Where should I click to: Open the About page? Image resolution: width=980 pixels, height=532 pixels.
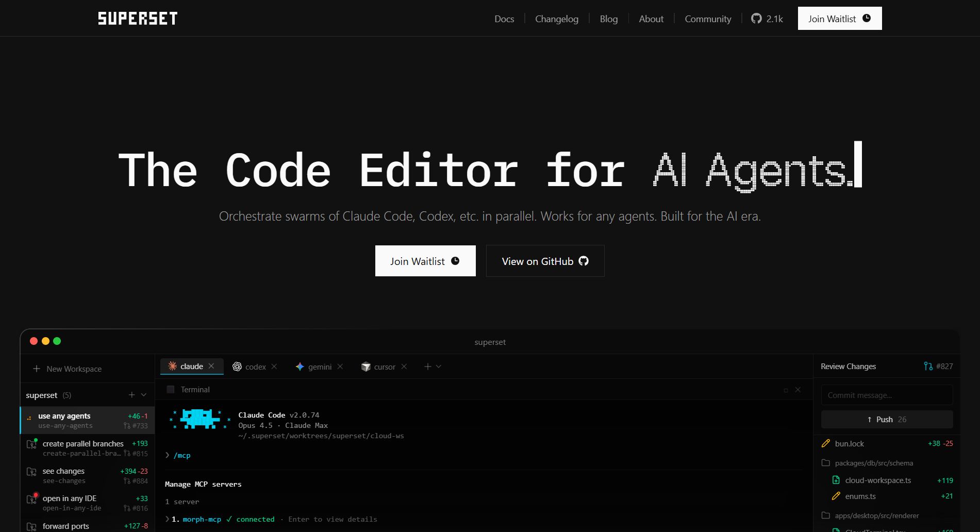coord(651,19)
